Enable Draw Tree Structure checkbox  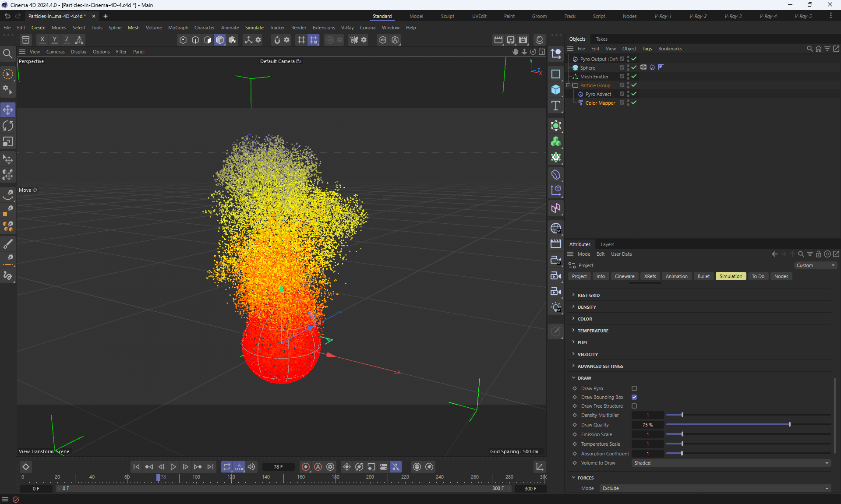[x=634, y=406]
